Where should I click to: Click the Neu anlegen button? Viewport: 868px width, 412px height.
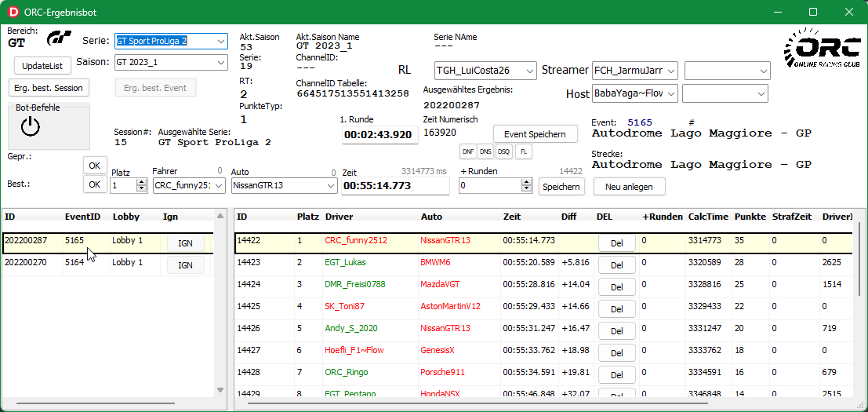point(629,187)
